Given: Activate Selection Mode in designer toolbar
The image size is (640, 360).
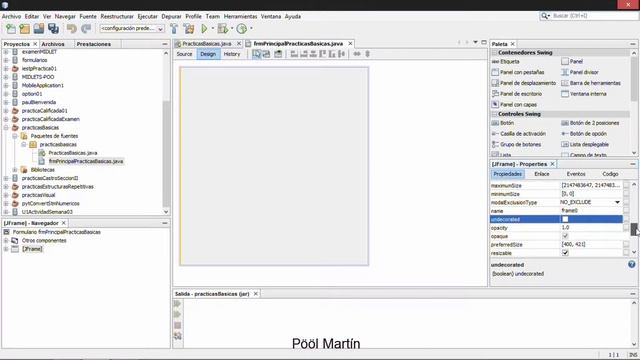Looking at the screenshot, I should (256, 54).
